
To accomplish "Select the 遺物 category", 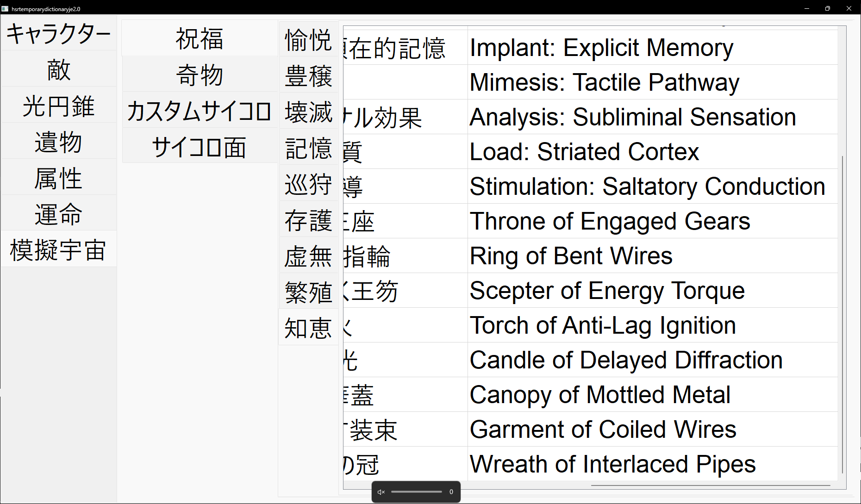I will click(x=59, y=142).
